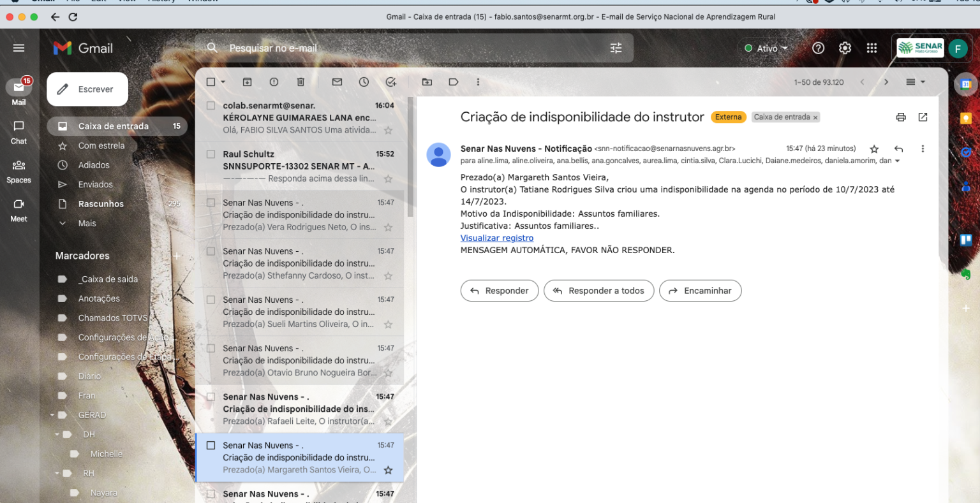The image size is (980, 503).
Task: Expand the Mais section in the sidebar
Action: [87, 224]
